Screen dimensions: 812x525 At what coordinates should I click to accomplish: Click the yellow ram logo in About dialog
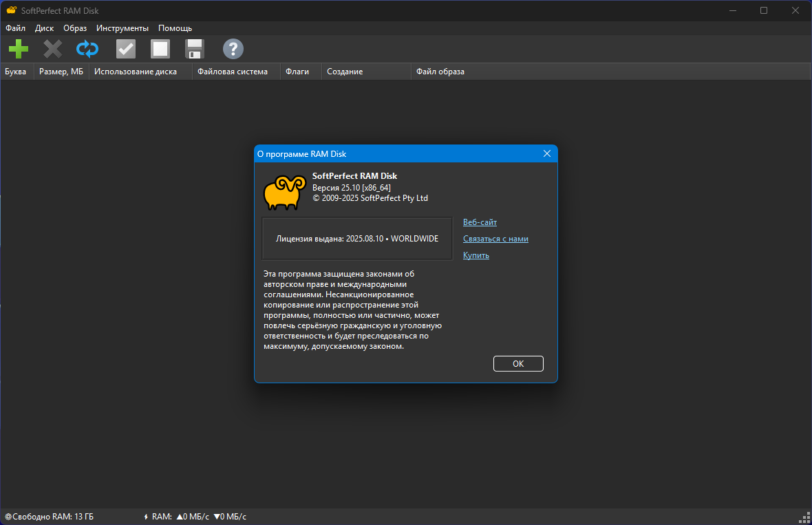[x=284, y=192]
